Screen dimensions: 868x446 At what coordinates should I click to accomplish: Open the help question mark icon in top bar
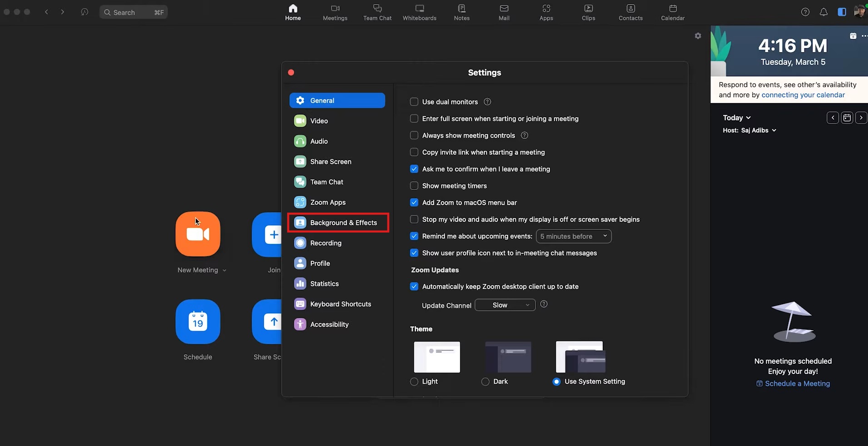(x=805, y=12)
